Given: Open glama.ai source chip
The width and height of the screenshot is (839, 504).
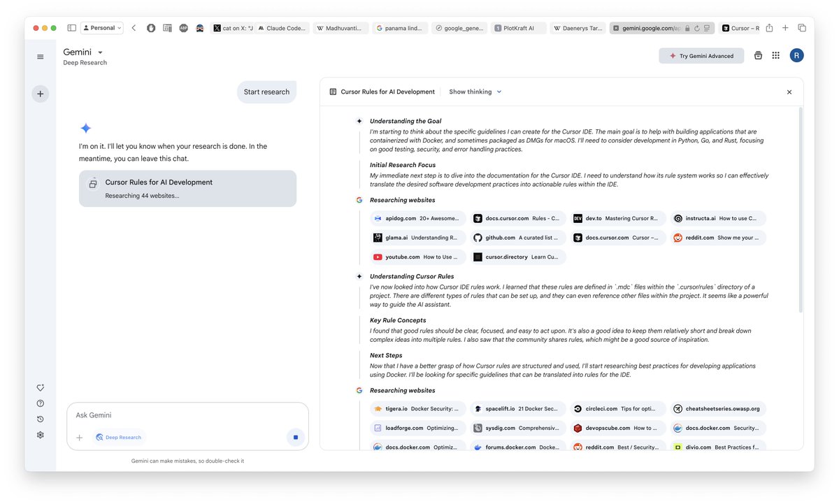Looking at the screenshot, I should 417,238.
